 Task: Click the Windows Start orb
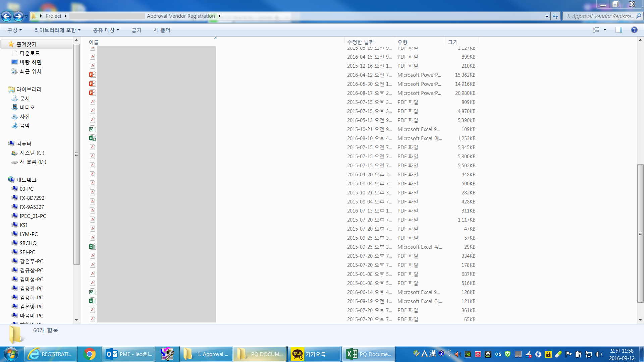coord(11,354)
